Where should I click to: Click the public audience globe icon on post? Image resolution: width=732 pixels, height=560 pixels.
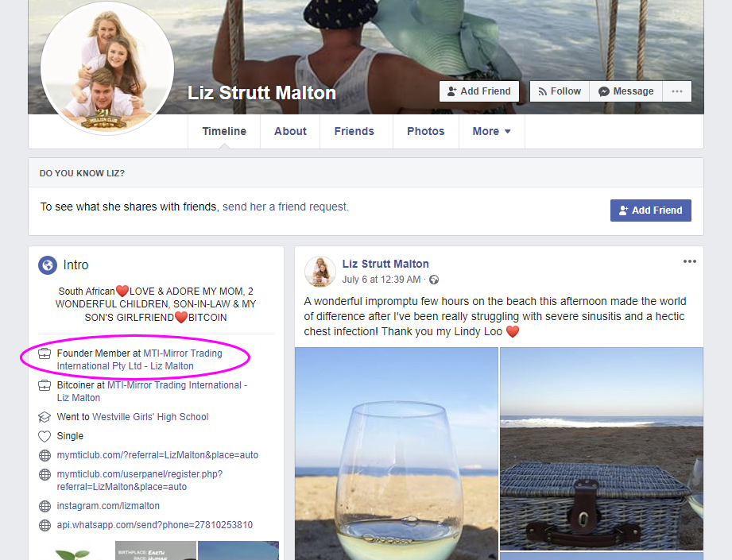[434, 280]
